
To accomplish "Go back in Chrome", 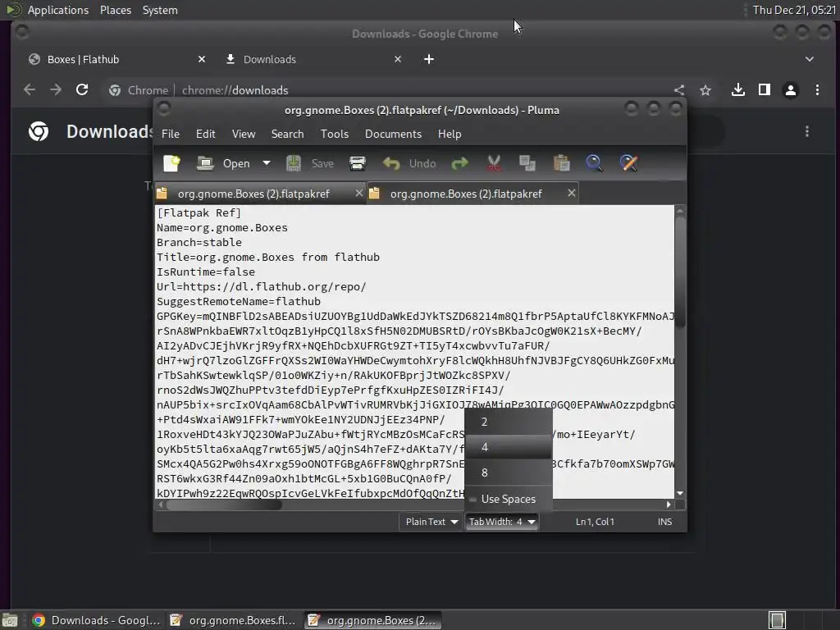I will click(x=30, y=90).
